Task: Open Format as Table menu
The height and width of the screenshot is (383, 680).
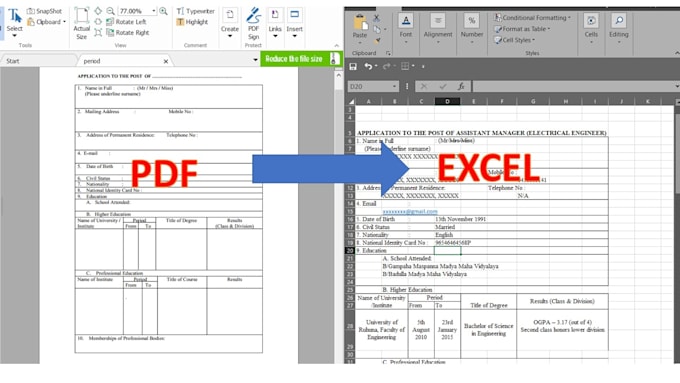Action: click(522, 29)
